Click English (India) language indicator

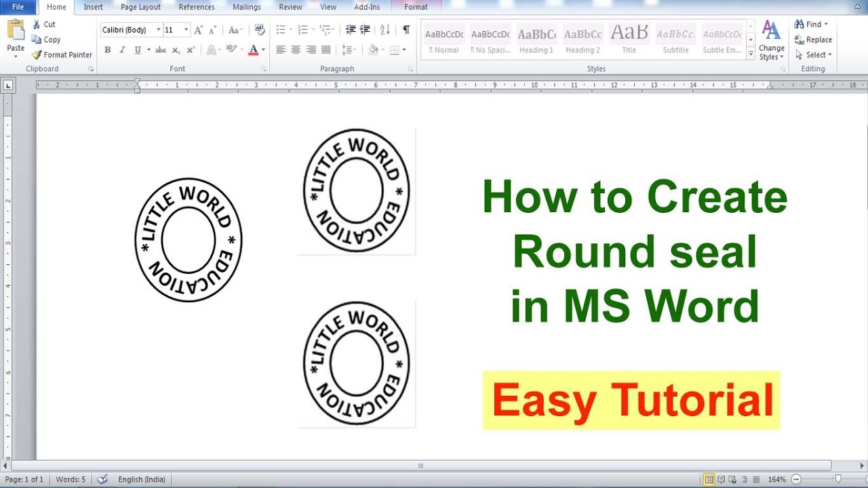[141, 479]
